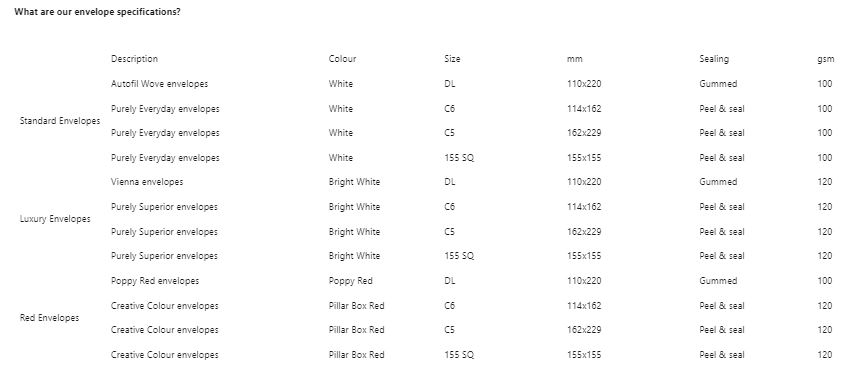Select the Standard Envelopes row group label
Screen dimensions: 863x378
pos(60,120)
